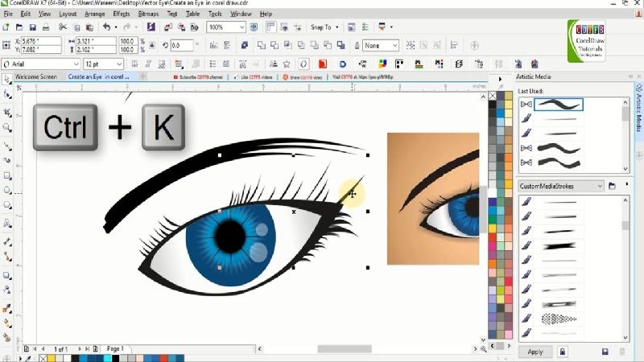Switch to the Welcome Screen tab
This screenshot has height=362, width=644.
(x=35, y=76)
